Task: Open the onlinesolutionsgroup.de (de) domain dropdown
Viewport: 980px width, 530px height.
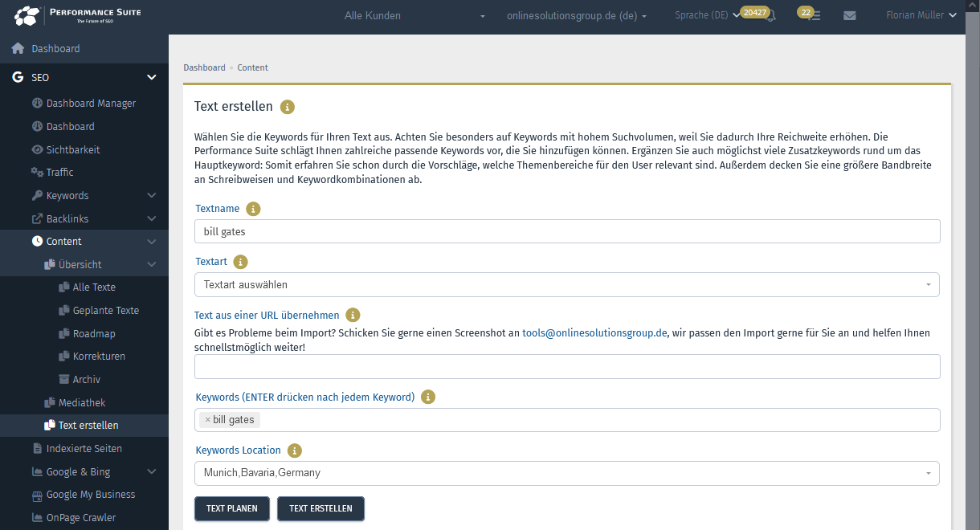Action: [577, 16]
